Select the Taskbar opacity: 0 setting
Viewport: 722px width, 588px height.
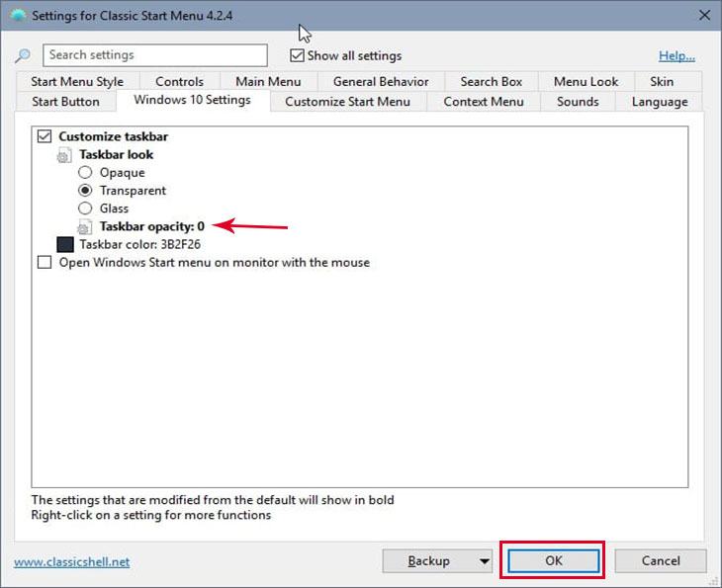coord(152,226)
